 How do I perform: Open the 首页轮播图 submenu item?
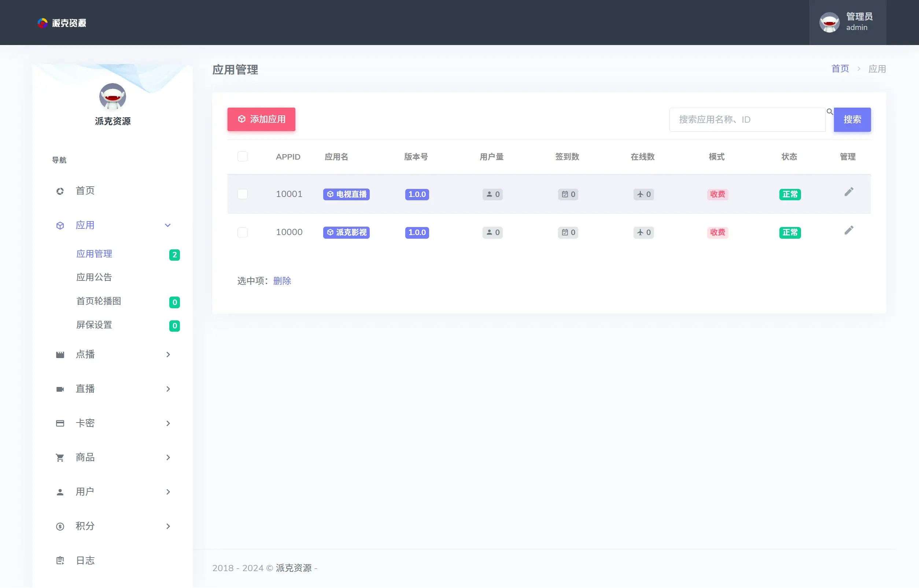click(99, 301)
